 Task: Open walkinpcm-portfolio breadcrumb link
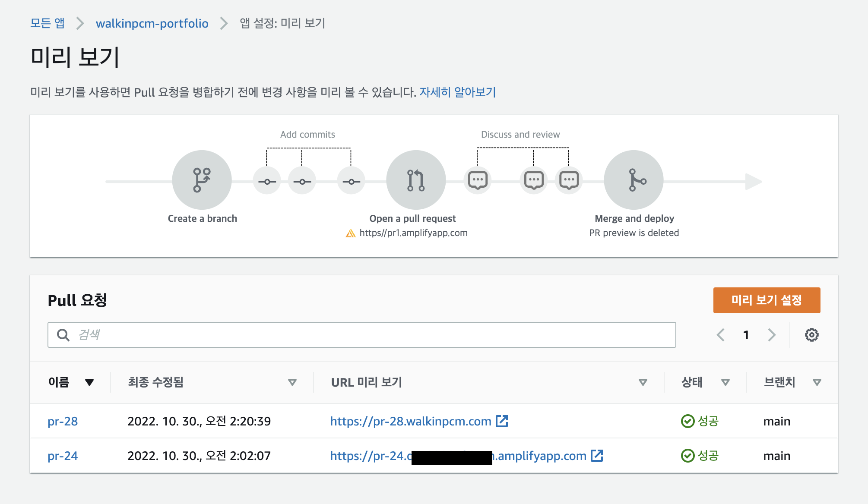coord(152,23)
